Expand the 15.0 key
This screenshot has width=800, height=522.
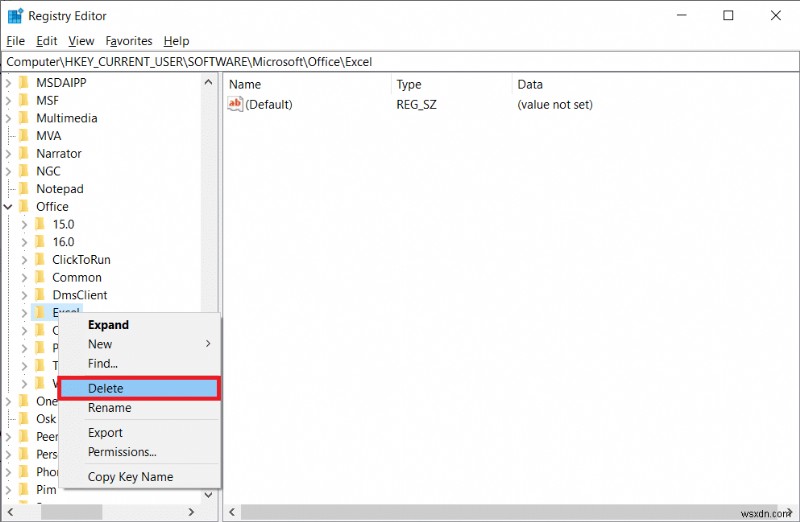[x=24, y=225]
